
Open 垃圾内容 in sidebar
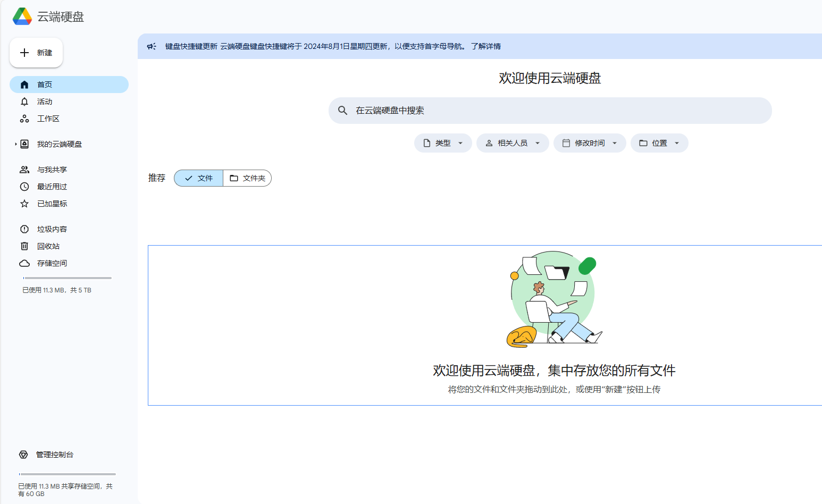[x=69, y=229]
